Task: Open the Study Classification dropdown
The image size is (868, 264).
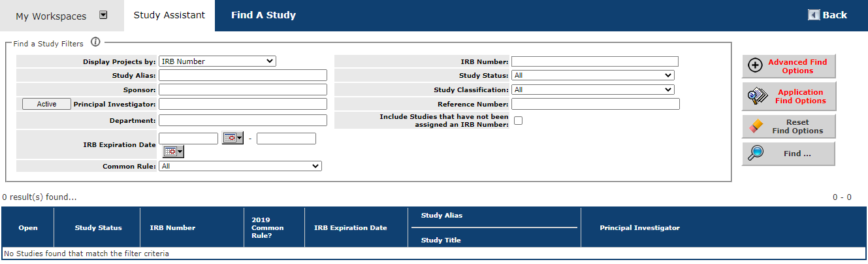Action: (x=593, y=90)
